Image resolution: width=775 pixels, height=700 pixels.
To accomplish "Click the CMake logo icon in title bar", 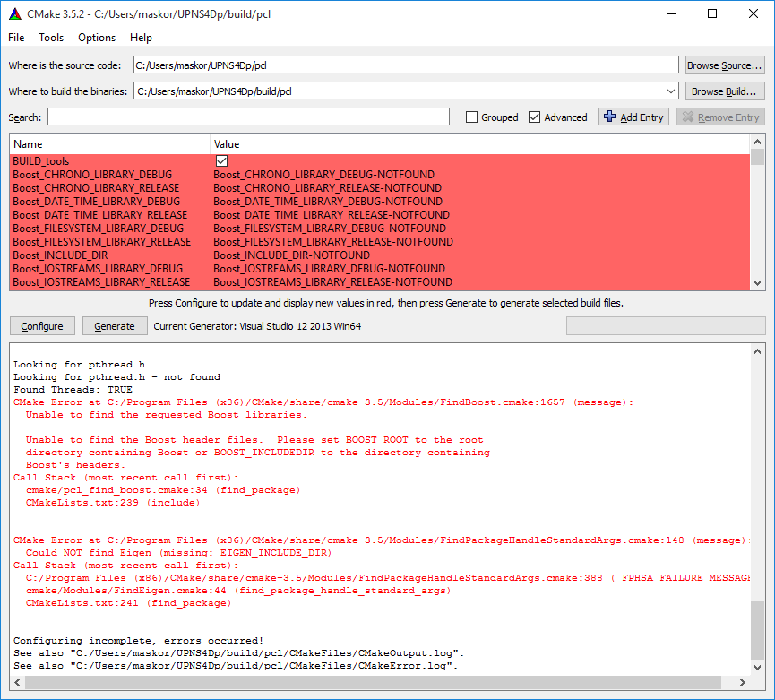I will point(15,13).
